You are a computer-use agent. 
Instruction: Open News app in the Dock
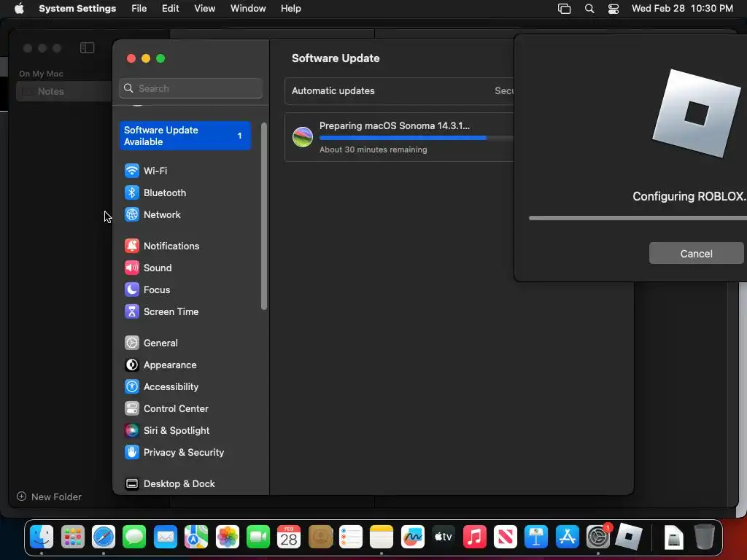coord(505,537)
